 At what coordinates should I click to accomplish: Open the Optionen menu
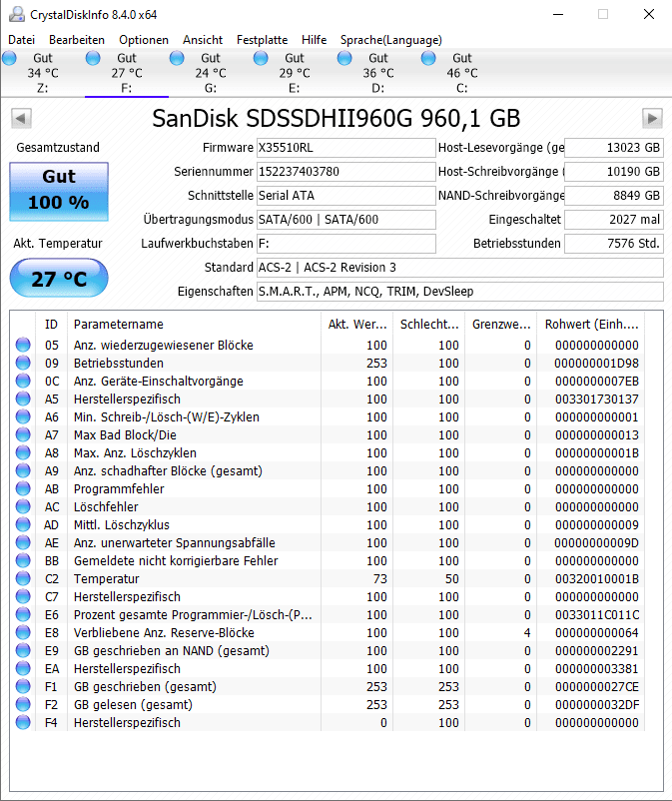tap(144, 40)
